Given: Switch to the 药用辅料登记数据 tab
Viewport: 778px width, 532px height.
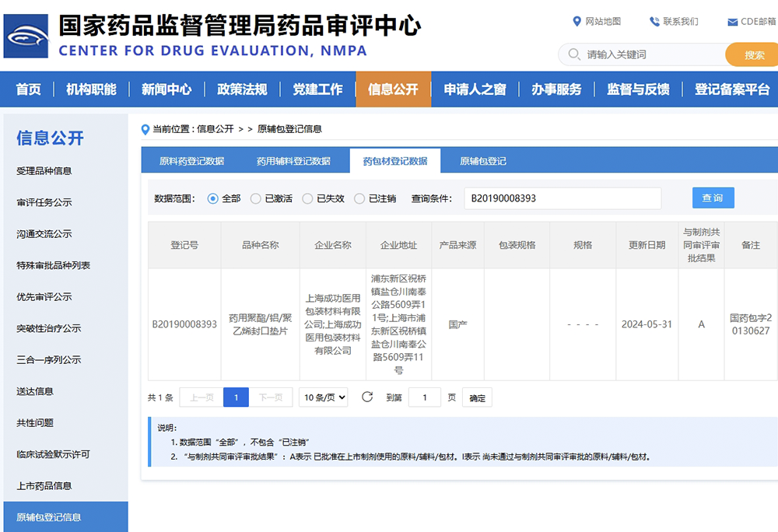Looking at the screenshot, I should tap(293, 161).
